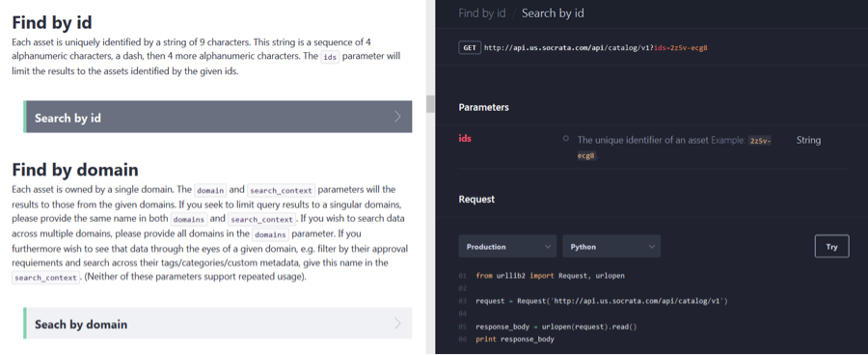Expand the Search by id section
Image resolution: width=868 pixels, height=355 pixels.
(x=218, y=117)
